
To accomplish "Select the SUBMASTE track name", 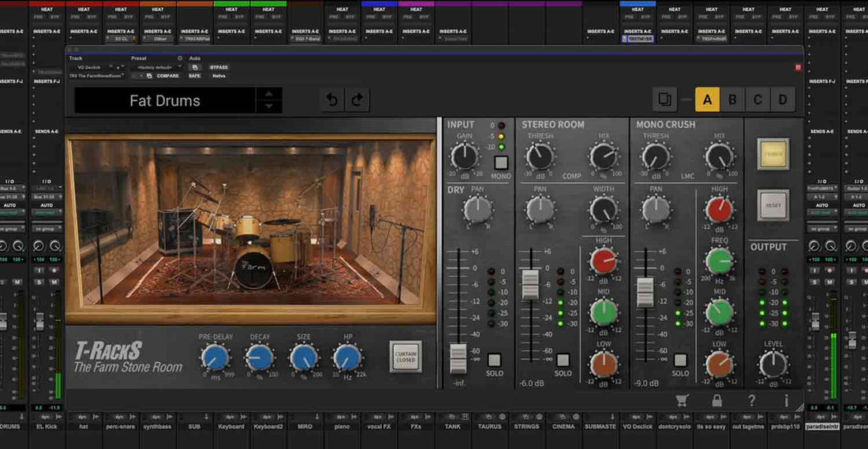I will (600, 427).
